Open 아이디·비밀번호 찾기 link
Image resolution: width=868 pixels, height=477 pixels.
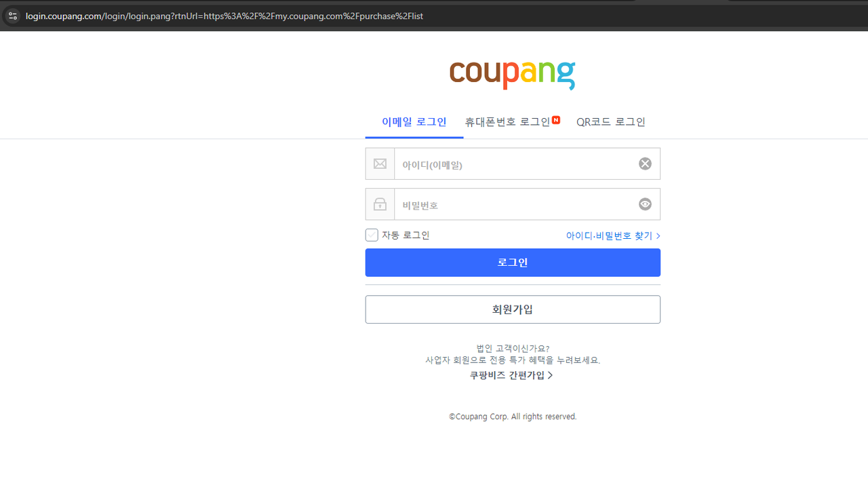(x=613, y=235)
